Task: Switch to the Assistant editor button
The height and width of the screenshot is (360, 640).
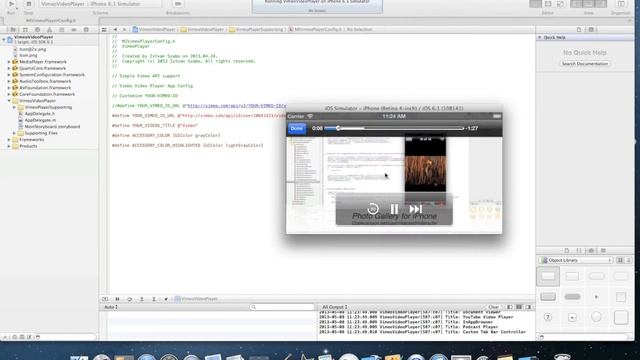Action: (x=548, y=4)
